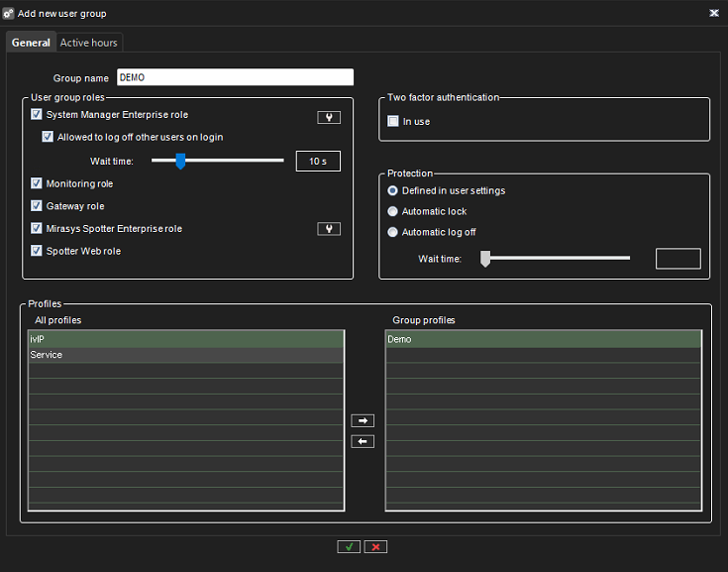Enable two factor authentication In use checkbox
The height and width of the screenshot is (572, 728).
(393, 122)
